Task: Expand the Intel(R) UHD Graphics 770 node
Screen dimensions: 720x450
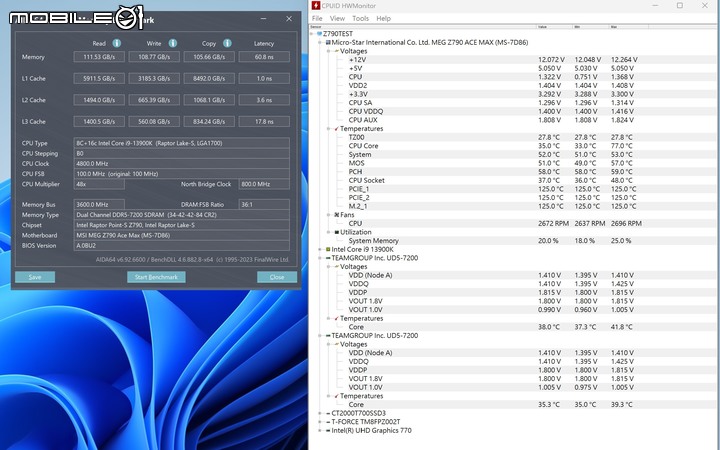Action: pyautogui.click(x=320, y=431)
